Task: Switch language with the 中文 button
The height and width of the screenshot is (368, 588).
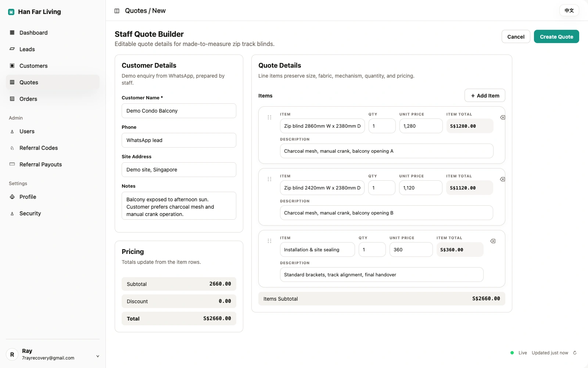Action: (569, 10)
